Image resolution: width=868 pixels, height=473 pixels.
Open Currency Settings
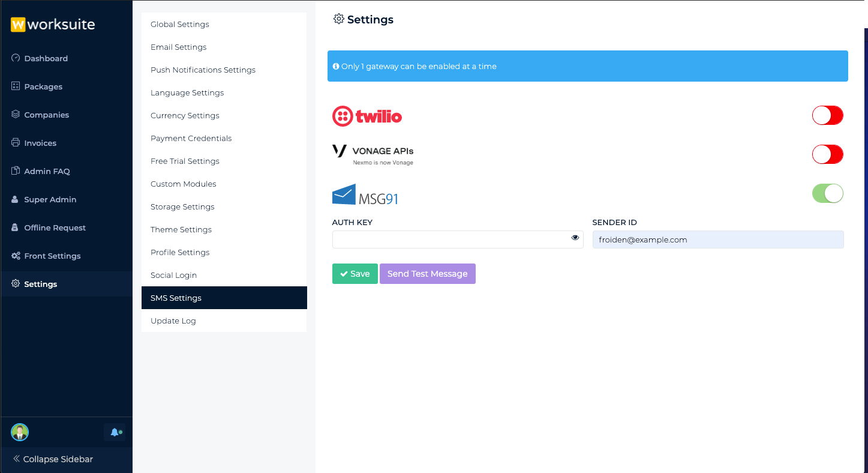click(224, 116)
